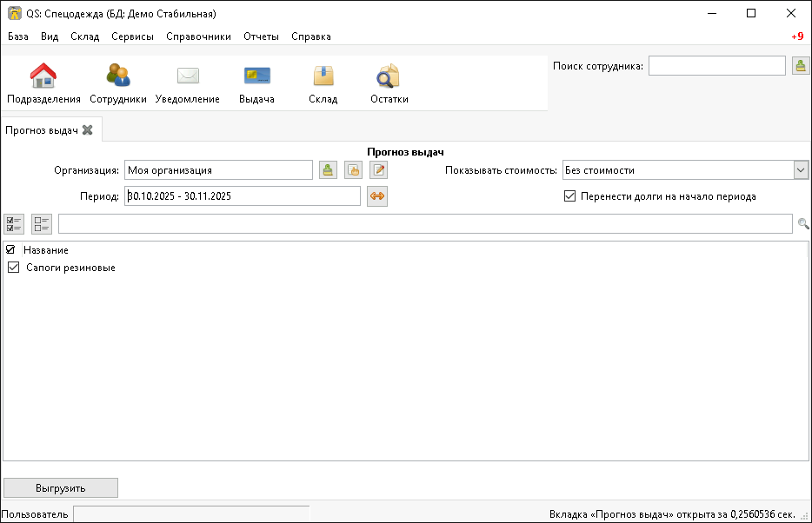Open the Отчеты menu
Image resolution: width=812 pixels, height=523 pixels.
(x=262, y=36)
